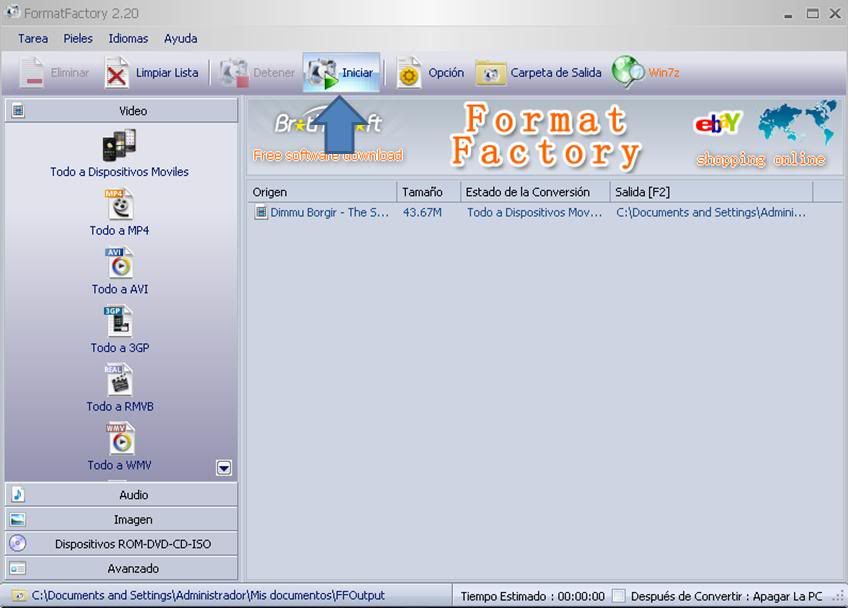Click the Free software download banner link
Image resolution: width=849 pixels, height=608 pixels.
pos(328,155)
